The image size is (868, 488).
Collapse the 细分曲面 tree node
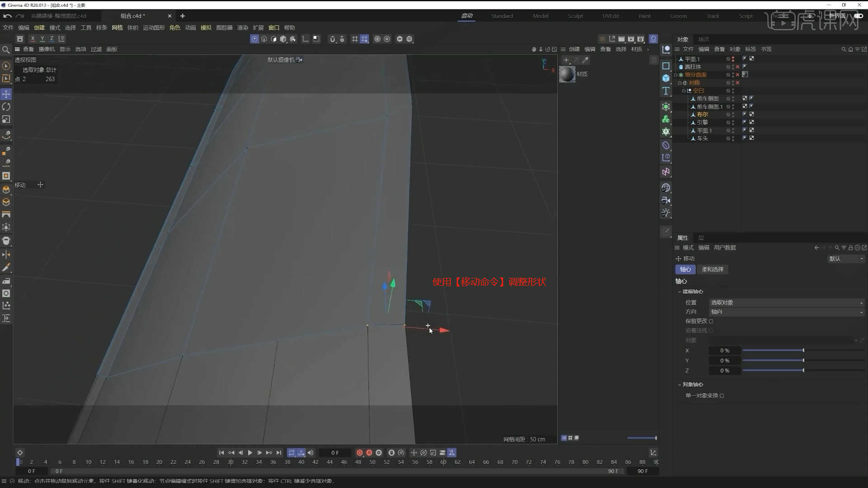pos(676,75)
